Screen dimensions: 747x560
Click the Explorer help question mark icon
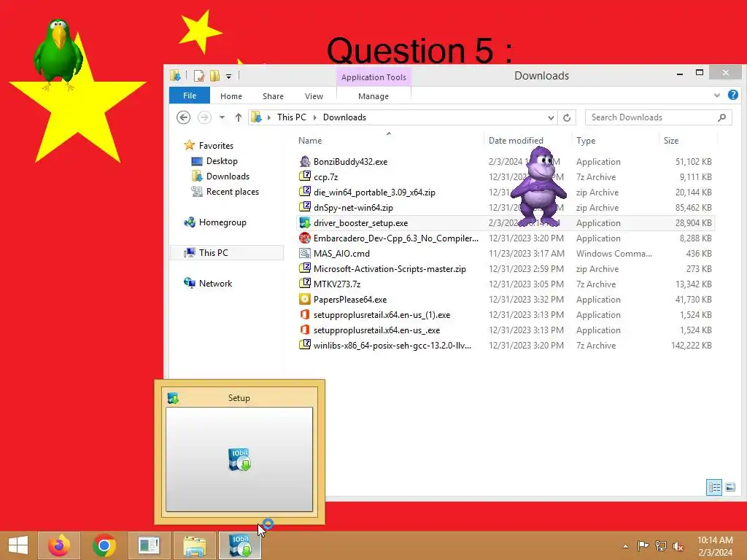[x=732, y=96]
